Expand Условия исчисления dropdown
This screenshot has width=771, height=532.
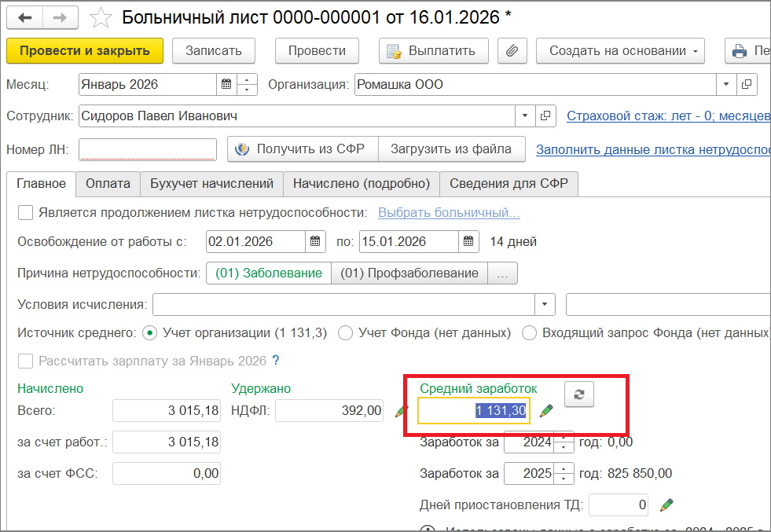(x=545, y=305)
